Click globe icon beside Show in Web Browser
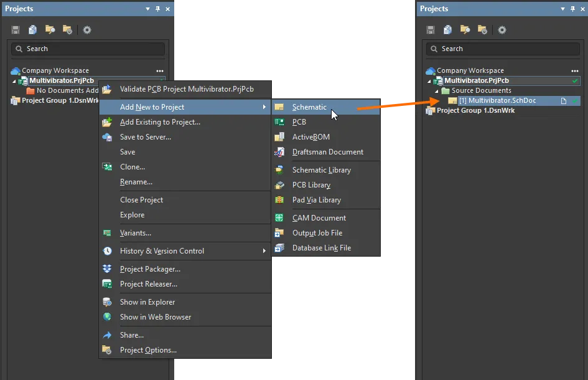Image resolution: width=588 pixels, height=380 pixels. point(107,317)
